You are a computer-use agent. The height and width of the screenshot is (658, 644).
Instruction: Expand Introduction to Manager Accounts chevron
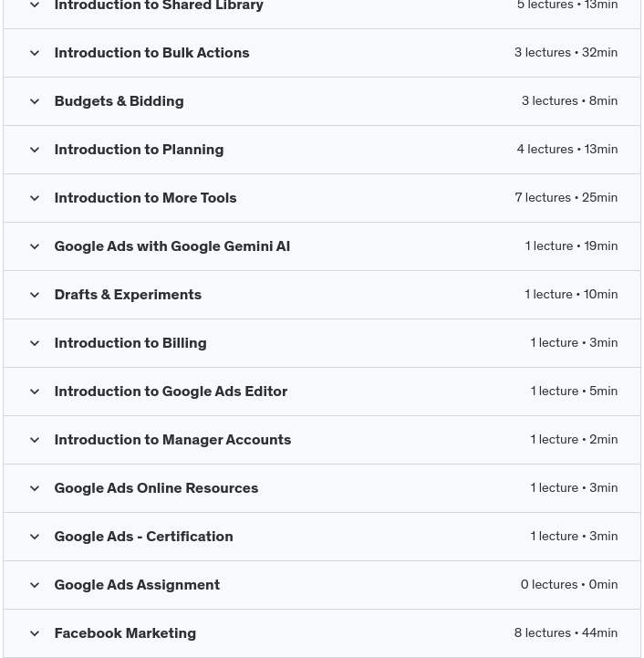[35, 440]
